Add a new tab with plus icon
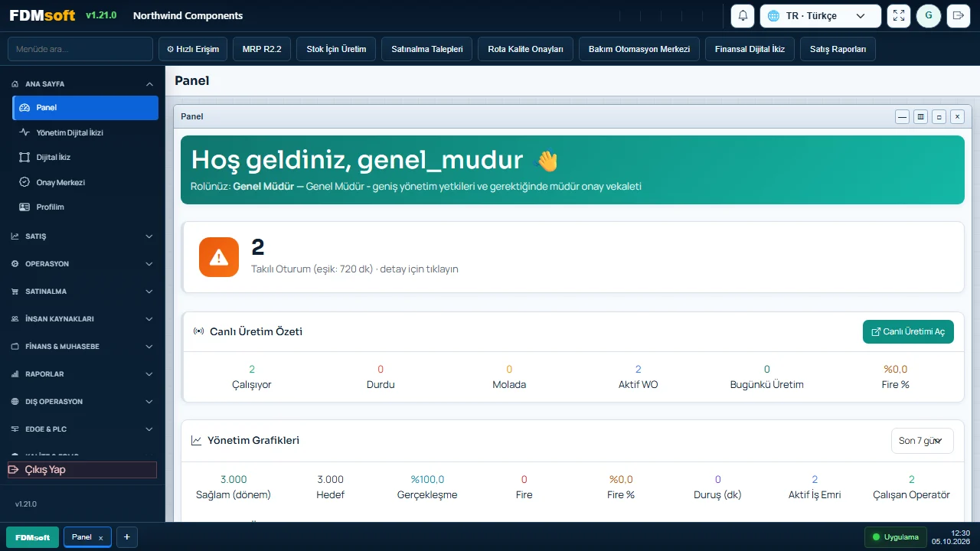The width and height of the screenshot is (980, 551). (x=127, y=537)
